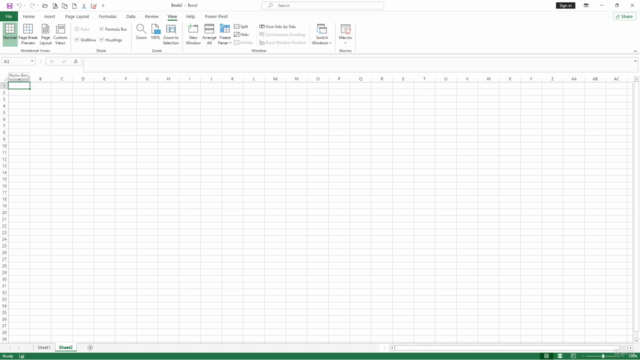Image resolution: width=640 pixels, height=360 pixels.
Task: Click Zoom to Selection
Action: pyautogui.click(x=171, y=34)
